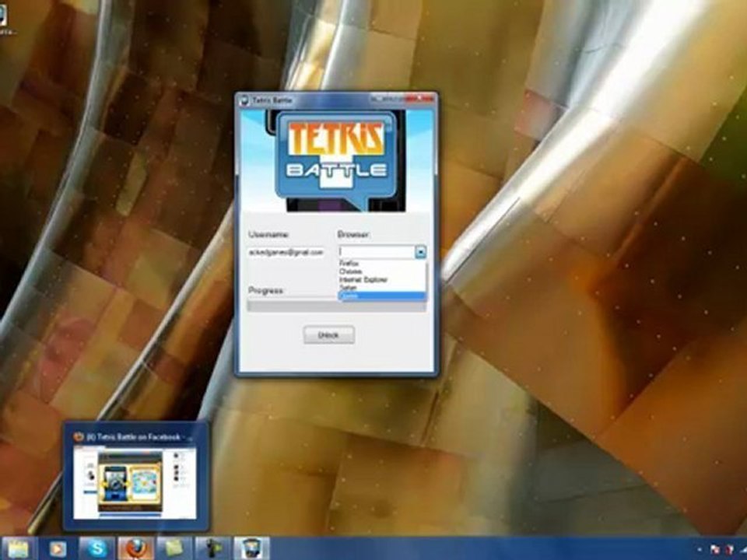Click inside the Browser combo text box

377,252
